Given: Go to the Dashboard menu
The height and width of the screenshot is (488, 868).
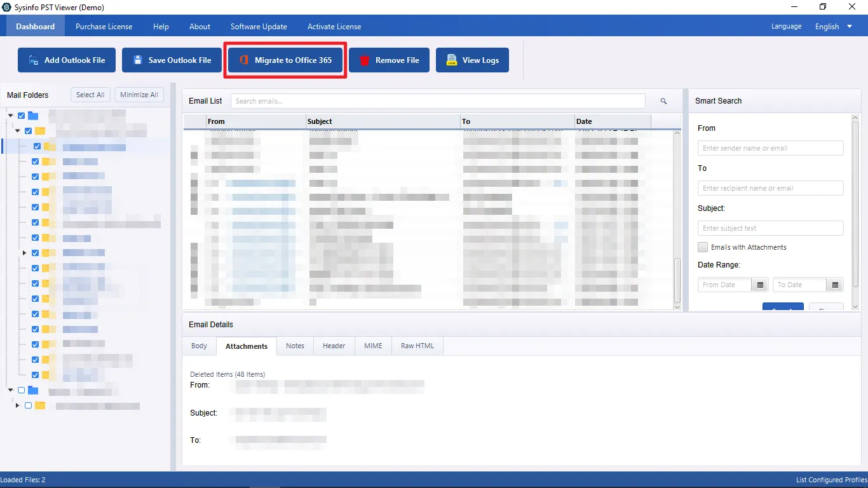Looking at the screenshot, I should [x=36, y=27].
